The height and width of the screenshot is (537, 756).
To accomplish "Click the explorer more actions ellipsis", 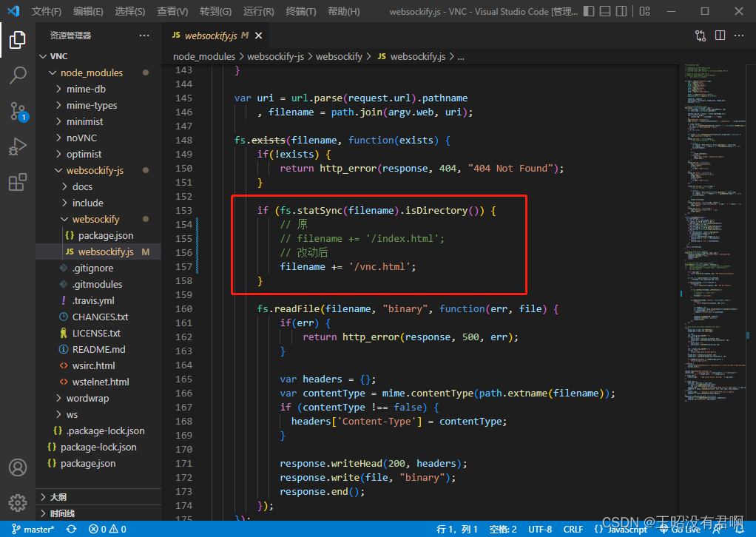I will point(144,36).
